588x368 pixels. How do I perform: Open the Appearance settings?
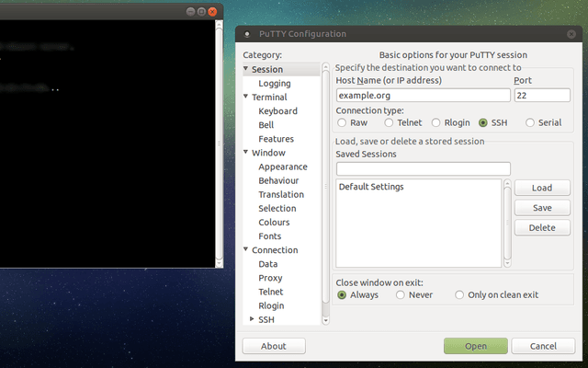283,167
